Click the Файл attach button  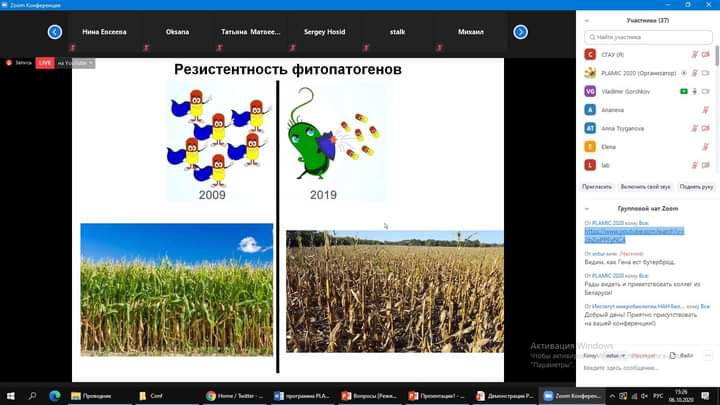[x=681, y=356]
